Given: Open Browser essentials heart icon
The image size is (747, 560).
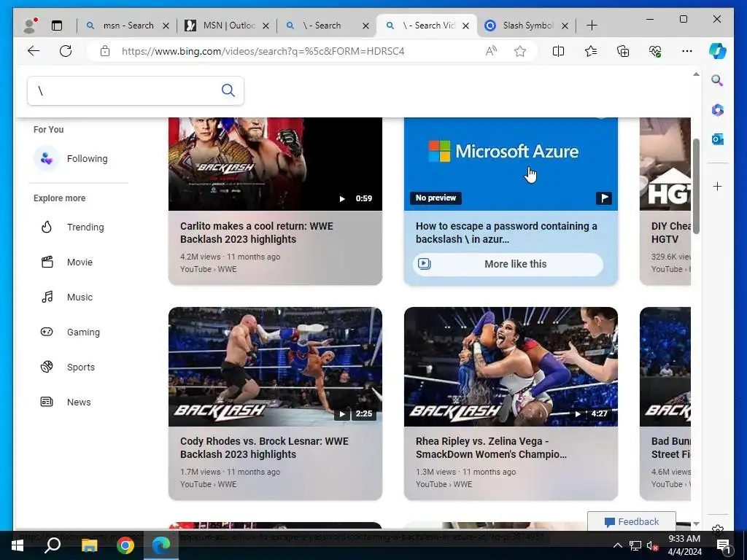Looking at the screenshot, I should 655,51.
